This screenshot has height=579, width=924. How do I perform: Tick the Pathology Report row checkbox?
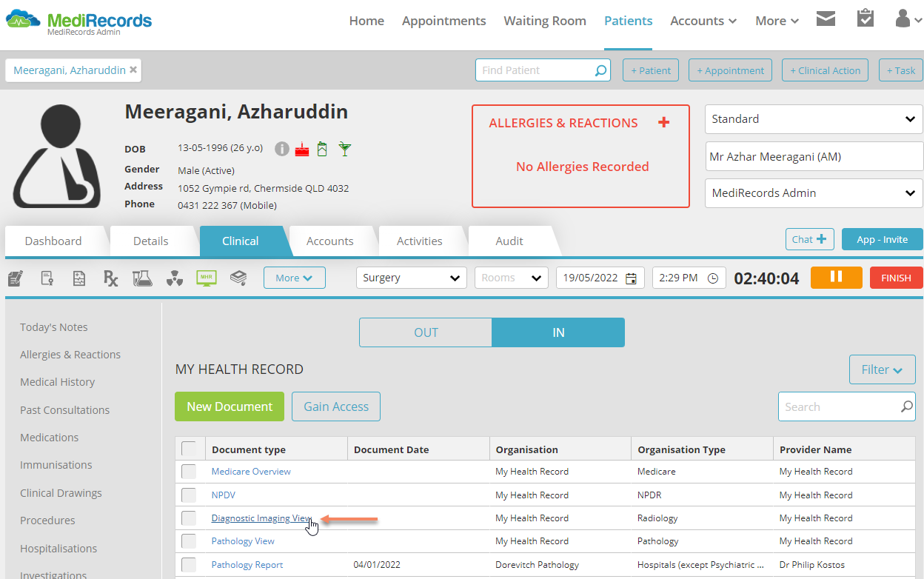(190, 564)
